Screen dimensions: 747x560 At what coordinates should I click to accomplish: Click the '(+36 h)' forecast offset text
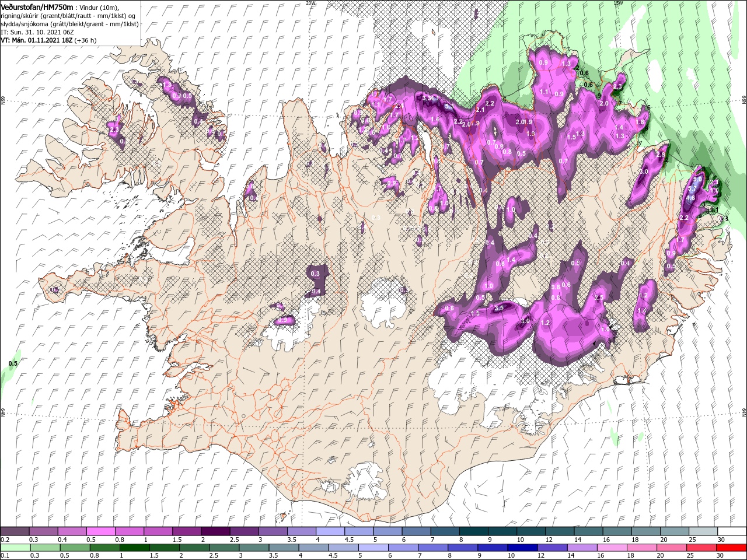[x=85, y=40]
